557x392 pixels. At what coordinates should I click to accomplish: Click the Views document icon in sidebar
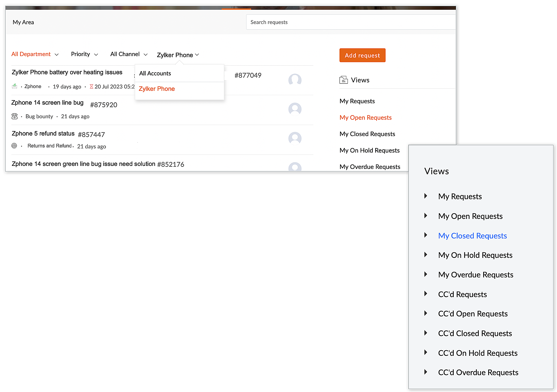tap(343, 80)
